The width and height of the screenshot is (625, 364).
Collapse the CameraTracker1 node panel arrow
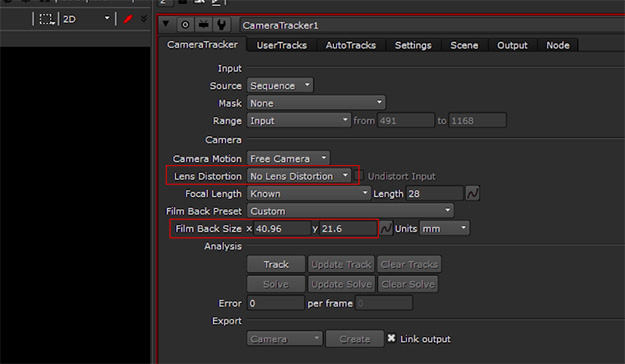[x=165, y=24]
